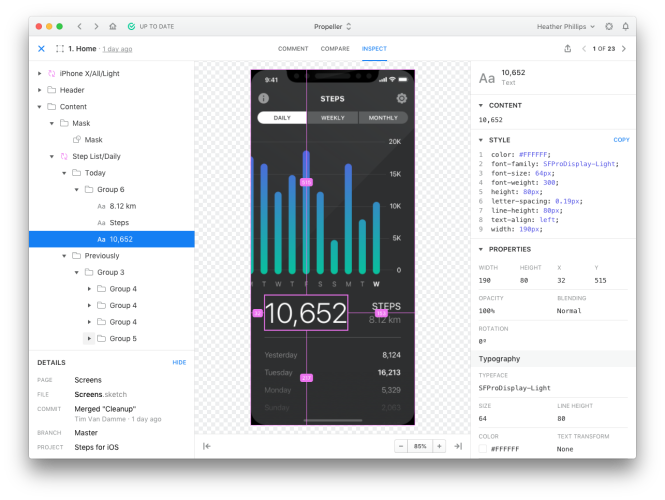This screenshot has width=665, height=500.
Task: Select MONTHLY segment in phone mockup
Action: coord(383,118)
